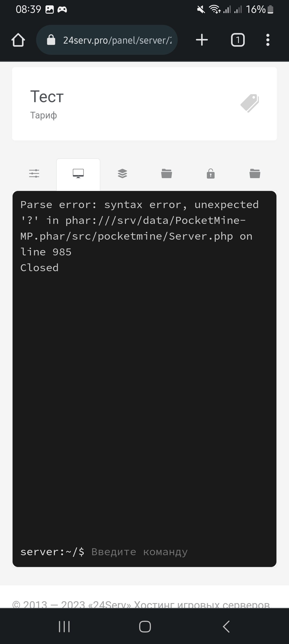289x644 pixels.
Task: Tap the Android back arrow button
Action: pyautogui.click(x=226, y=627)
